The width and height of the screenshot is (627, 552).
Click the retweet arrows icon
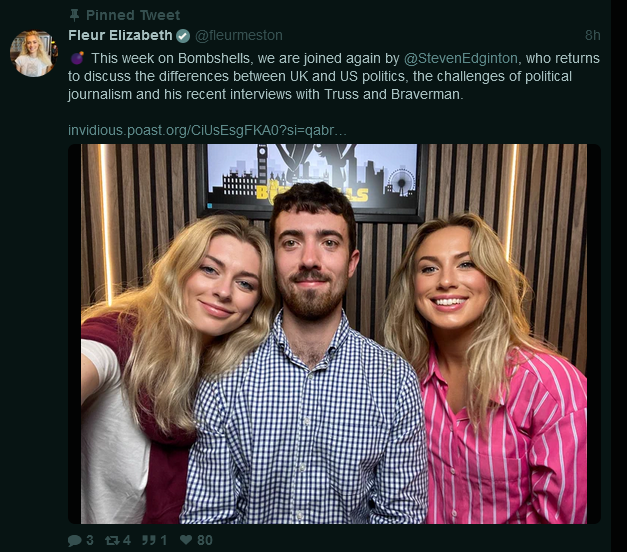pos(112,540)
